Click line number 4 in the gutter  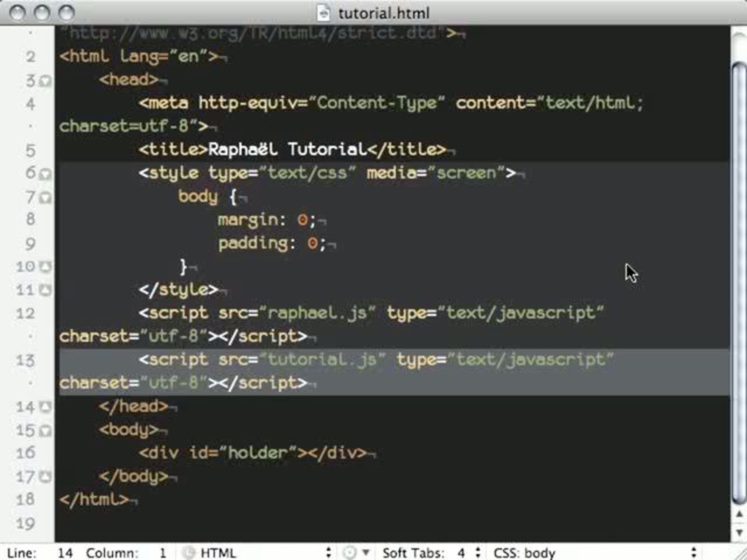point(31,104)
